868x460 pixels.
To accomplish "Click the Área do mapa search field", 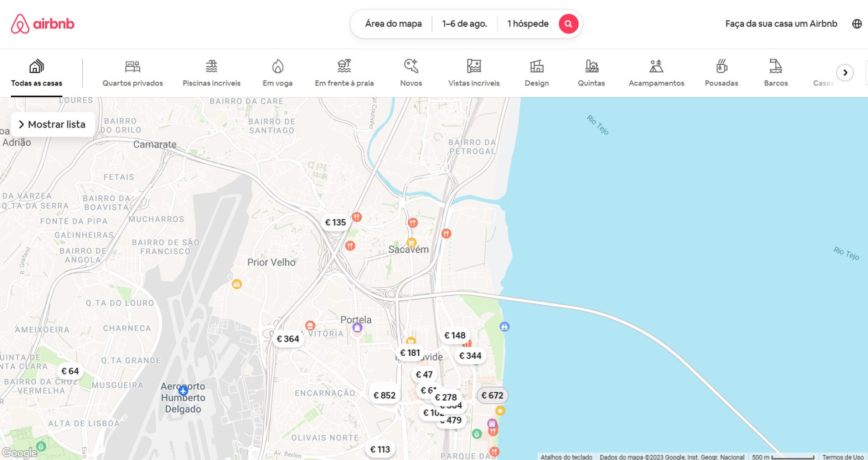I will [393, 24].
